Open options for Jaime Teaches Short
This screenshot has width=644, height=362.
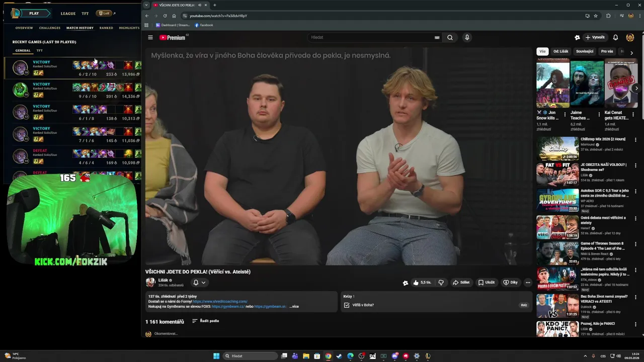599,114
